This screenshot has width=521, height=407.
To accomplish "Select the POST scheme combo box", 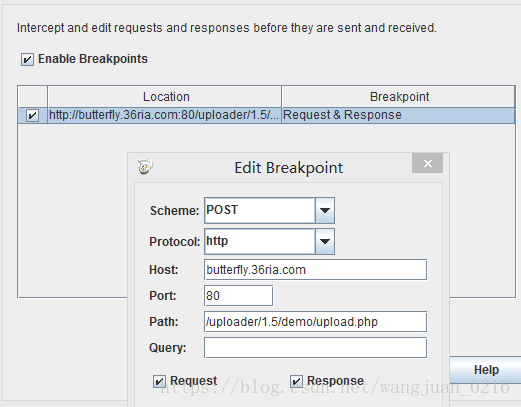I will [x=269, y=210].
